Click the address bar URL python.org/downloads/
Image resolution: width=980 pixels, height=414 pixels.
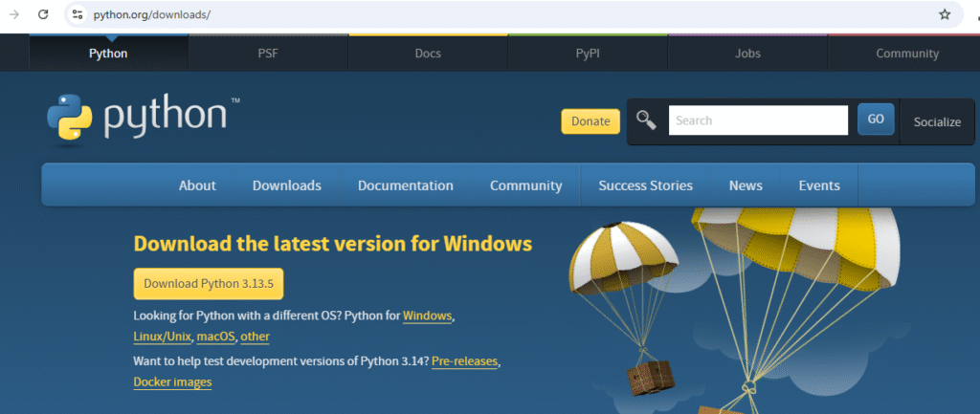coord(152,14)
